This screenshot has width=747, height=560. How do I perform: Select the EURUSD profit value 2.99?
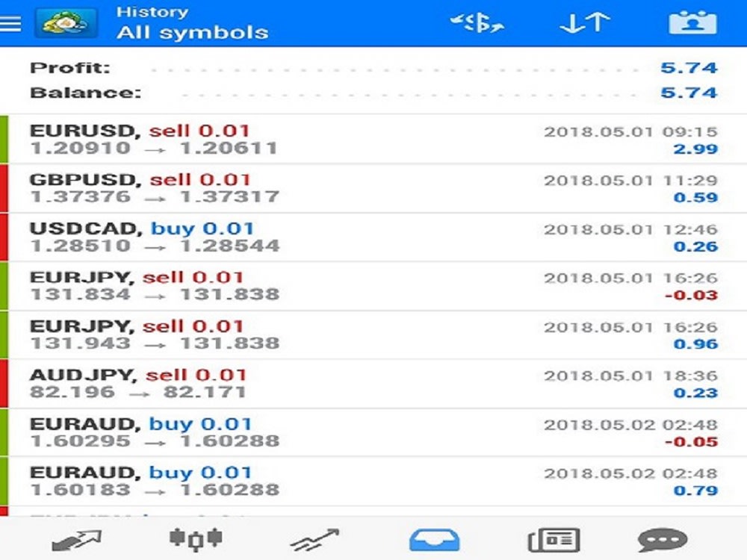[x=695, y=149]
